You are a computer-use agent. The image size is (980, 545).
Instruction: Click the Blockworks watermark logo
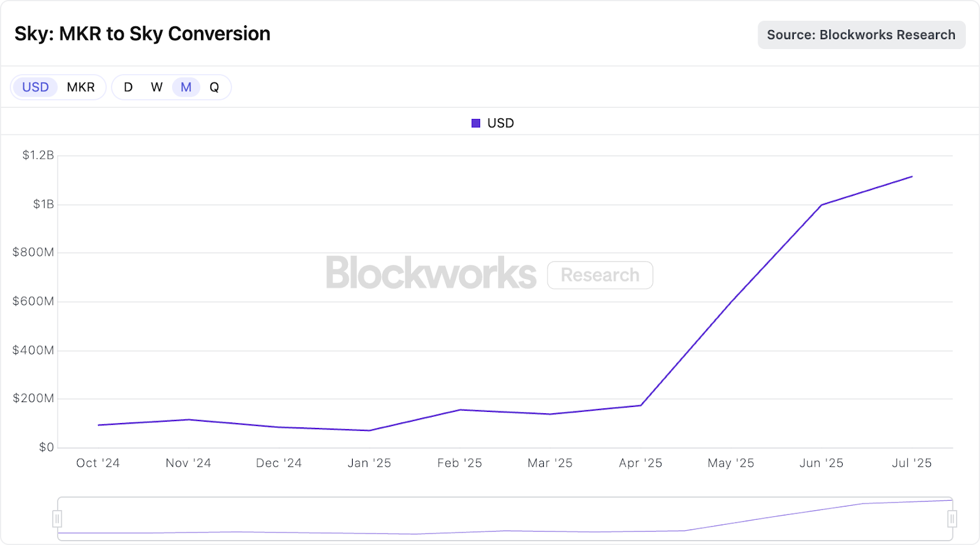pos(431,273)
